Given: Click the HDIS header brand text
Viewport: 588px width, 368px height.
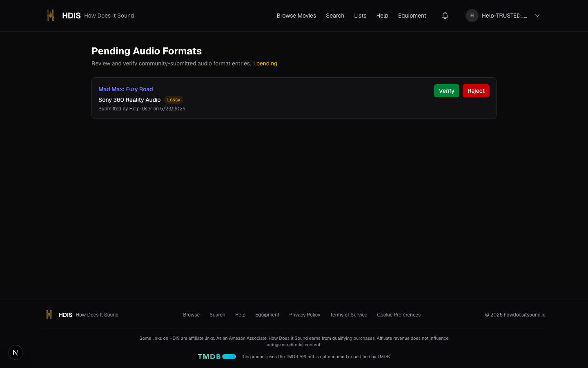Looking at the screenshot, I should [x=71, y=16].
